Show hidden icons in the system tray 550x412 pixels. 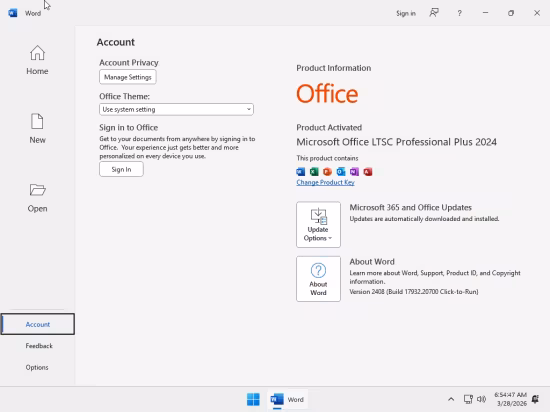[x=451, y=399]
